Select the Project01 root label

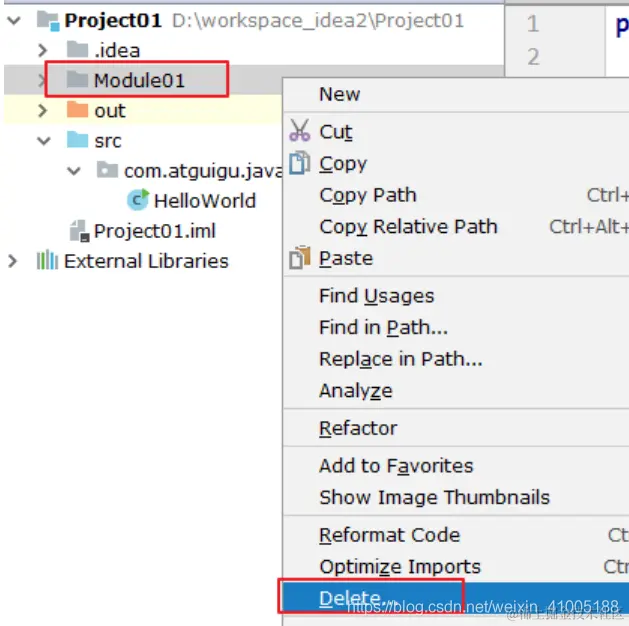coord(113,20)
